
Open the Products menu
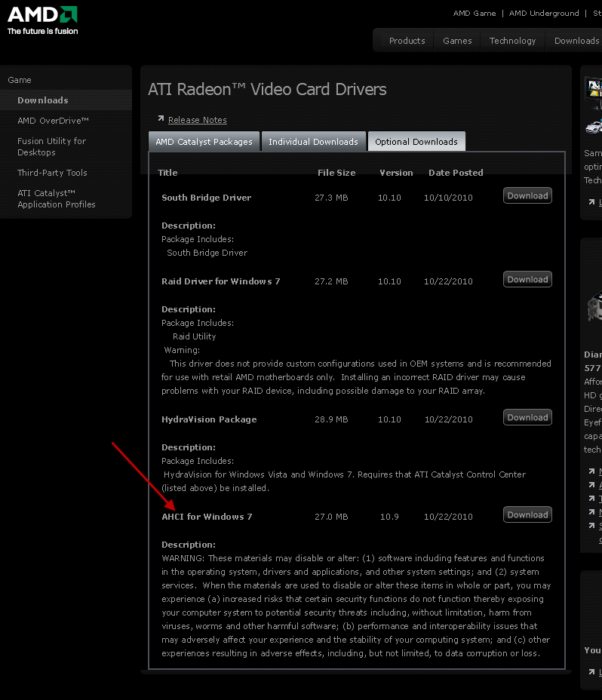pyautogui.click(x=407, y=41)
